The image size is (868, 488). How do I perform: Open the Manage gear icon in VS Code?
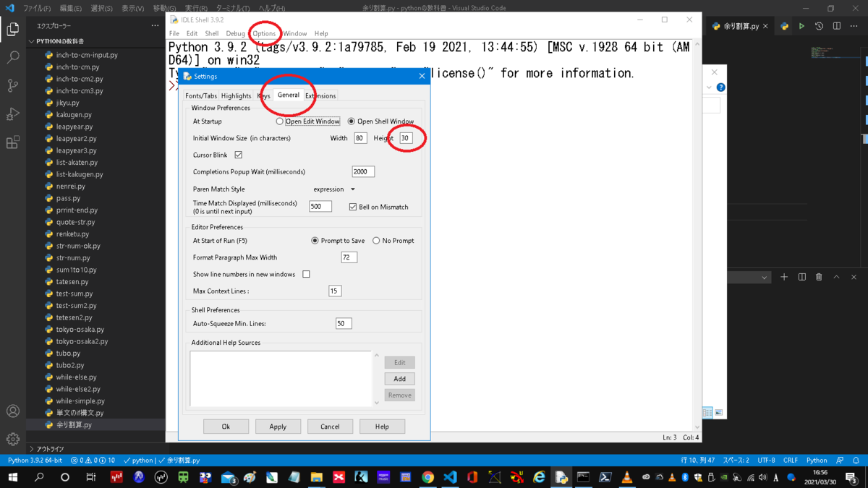pyautogui.click(x=13, y=439)
